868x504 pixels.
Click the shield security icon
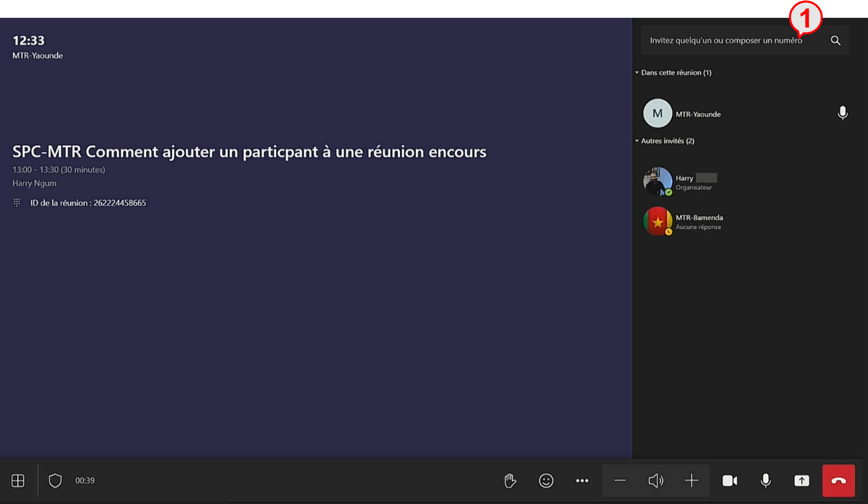(55, 480)
